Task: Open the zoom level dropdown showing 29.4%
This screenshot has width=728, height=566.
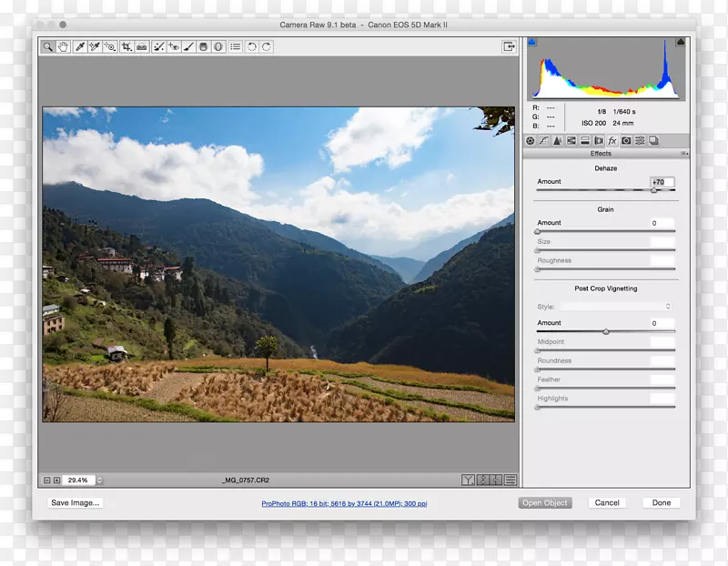Action: click(80, 479)
